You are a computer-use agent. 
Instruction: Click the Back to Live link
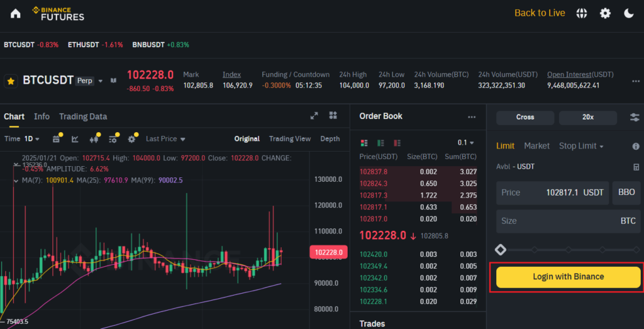pos(540,13)
